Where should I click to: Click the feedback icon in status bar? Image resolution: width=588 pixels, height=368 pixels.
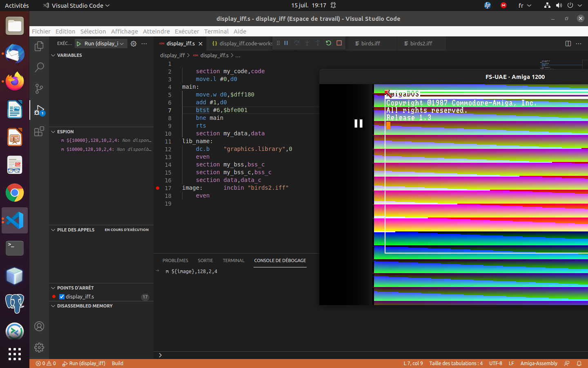coord(567,363)
